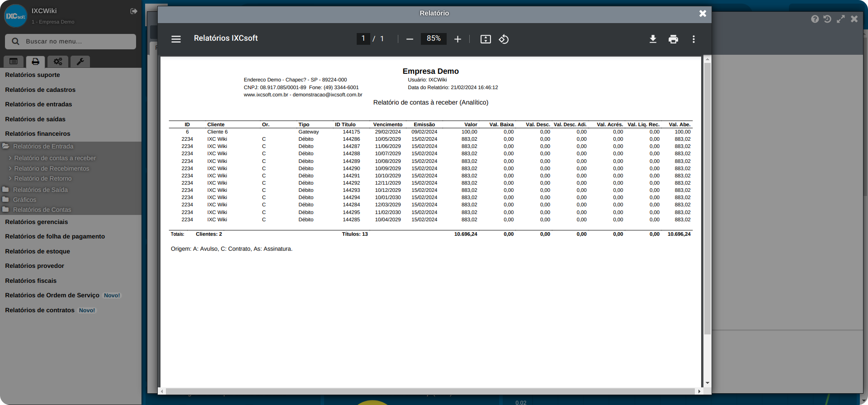This screenshot has width=868, height=405.
Task: Click the report horizontal scrollbar thumb
Action: pyautogui.click(x=430, y=391)
